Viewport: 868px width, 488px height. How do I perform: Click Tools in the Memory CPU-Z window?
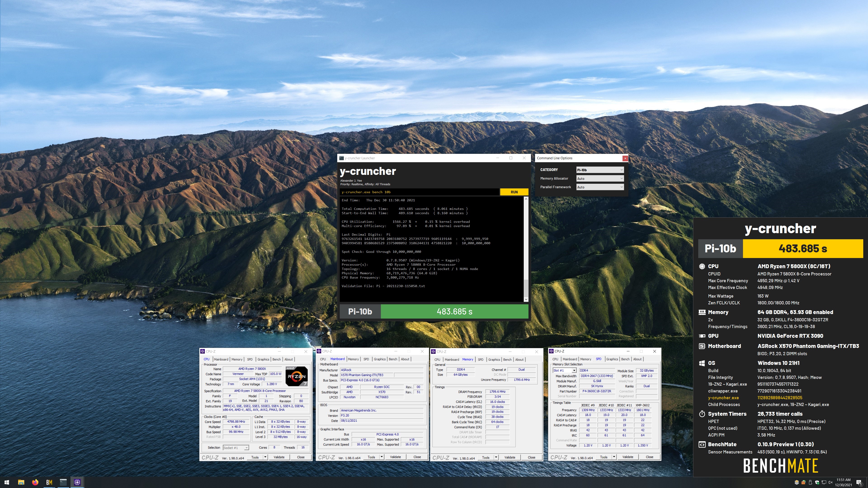[x=486, y=457]
